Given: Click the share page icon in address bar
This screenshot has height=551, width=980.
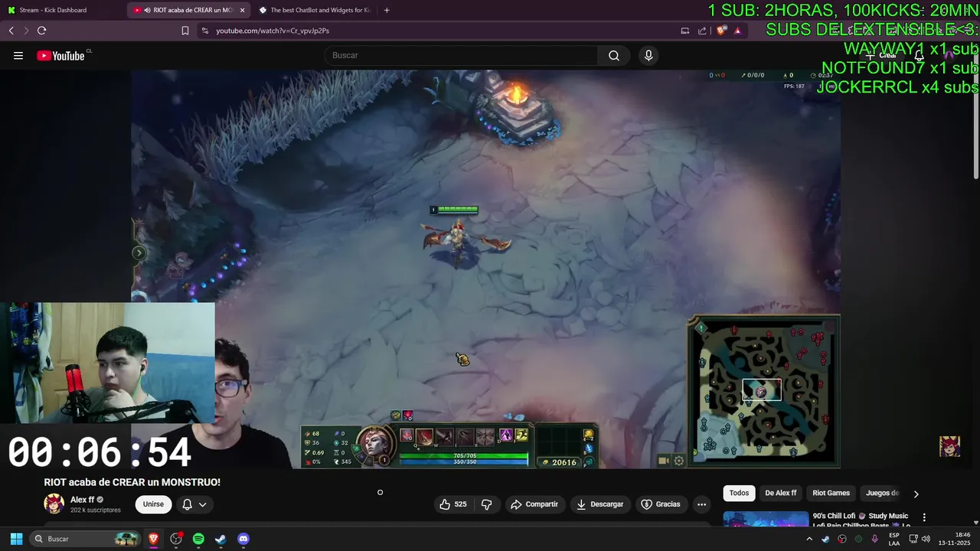Looking at the screenshot, I should click(x=702, y=31).
